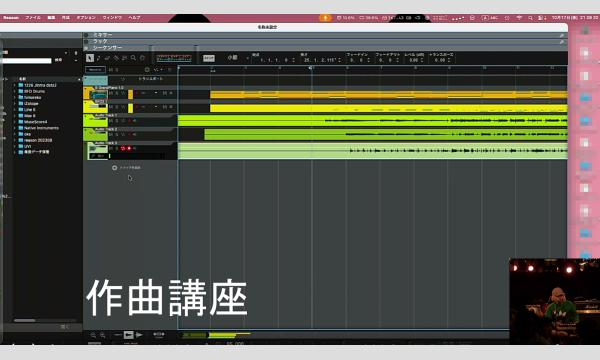
Task: Select the magnifying glass zoom tool
Action: tap(133, 58)
